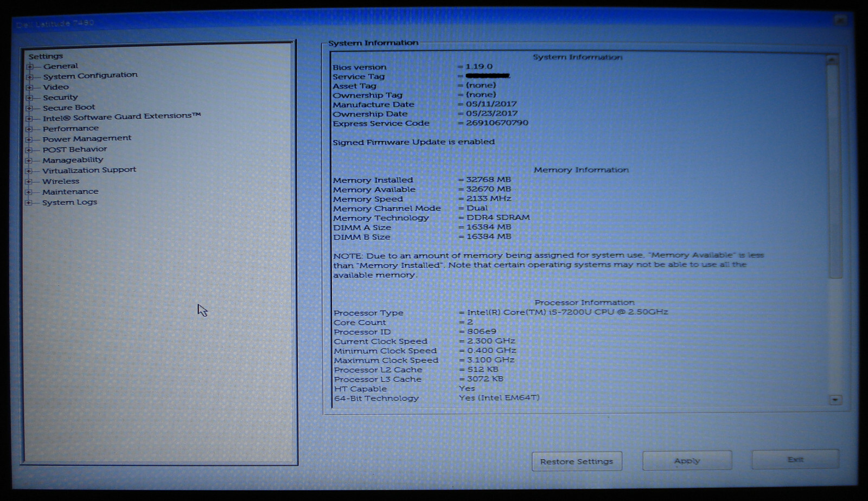Click Ownership Date value 05/23/2017

click(492, 114)
